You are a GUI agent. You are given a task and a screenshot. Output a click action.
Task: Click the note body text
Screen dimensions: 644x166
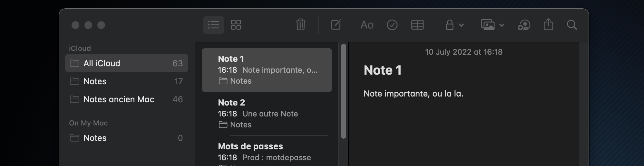point(414,94)
